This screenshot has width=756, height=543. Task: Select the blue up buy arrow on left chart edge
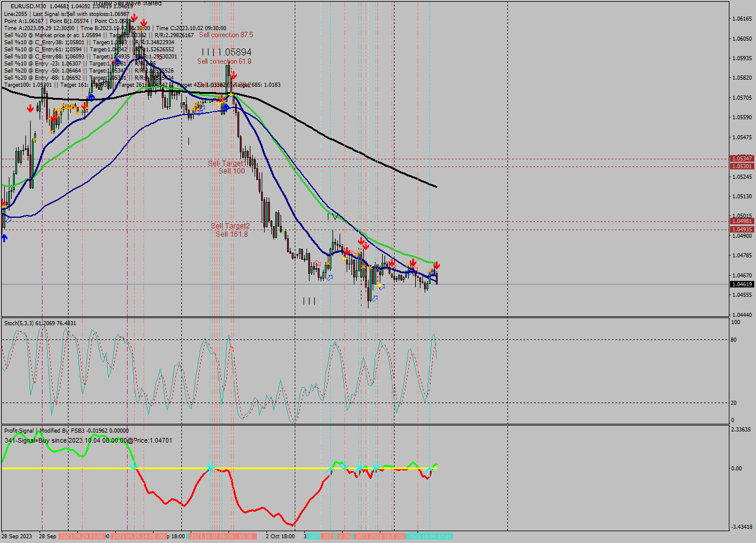coord(4,238)
